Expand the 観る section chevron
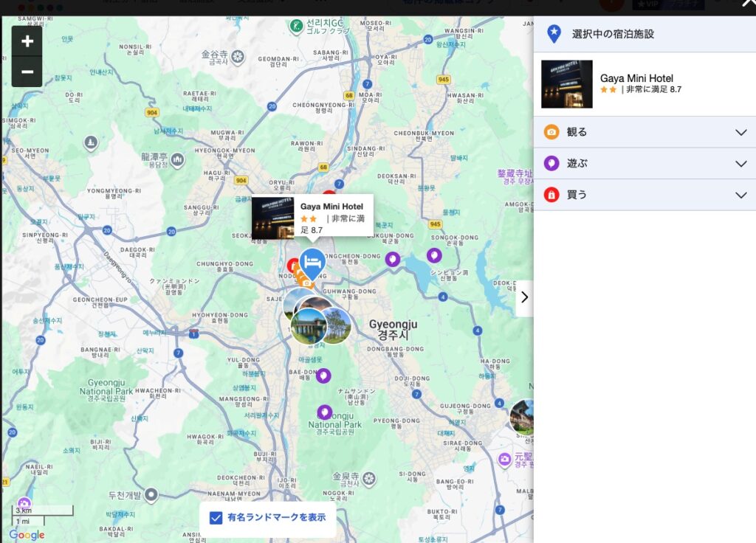Viewport: 756px width, 543px height. [x=741, y=133]
